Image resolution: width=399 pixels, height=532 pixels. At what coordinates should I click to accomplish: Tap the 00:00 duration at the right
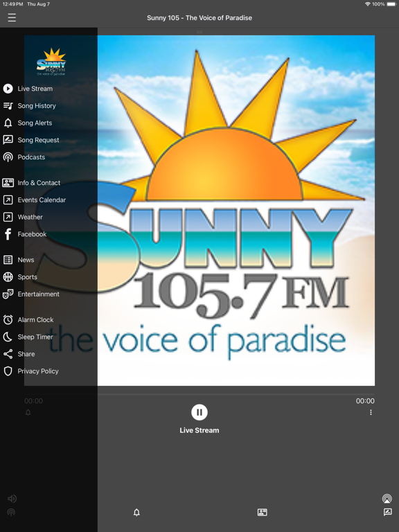point(365,401)
